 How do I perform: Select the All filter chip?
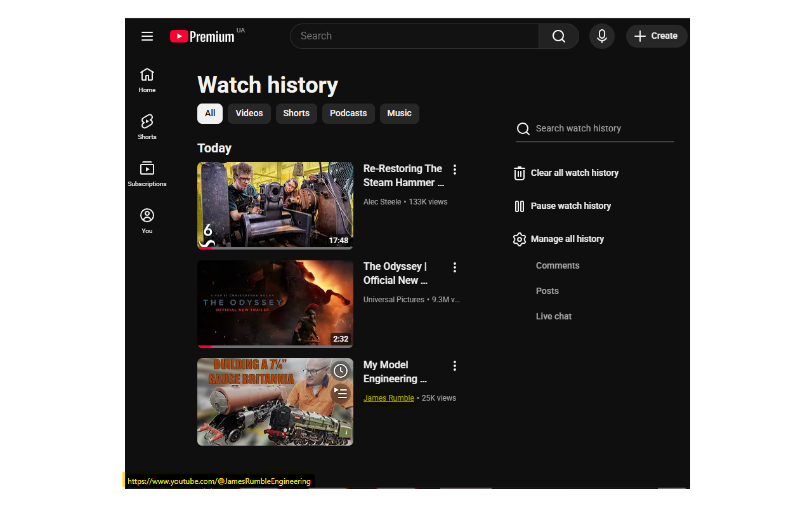[x=210, y=114]
